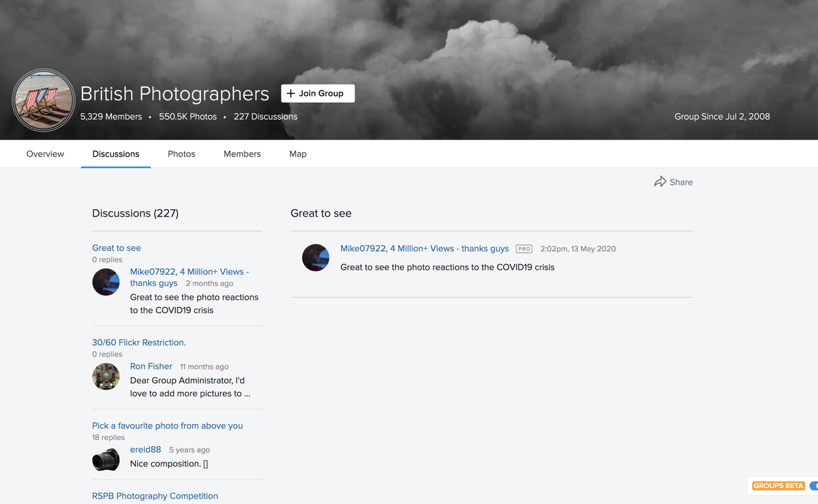818x504 pixels.
Task: Click the 5,329 Members stat
Action: pyautogui.click(x=111, y=116)
